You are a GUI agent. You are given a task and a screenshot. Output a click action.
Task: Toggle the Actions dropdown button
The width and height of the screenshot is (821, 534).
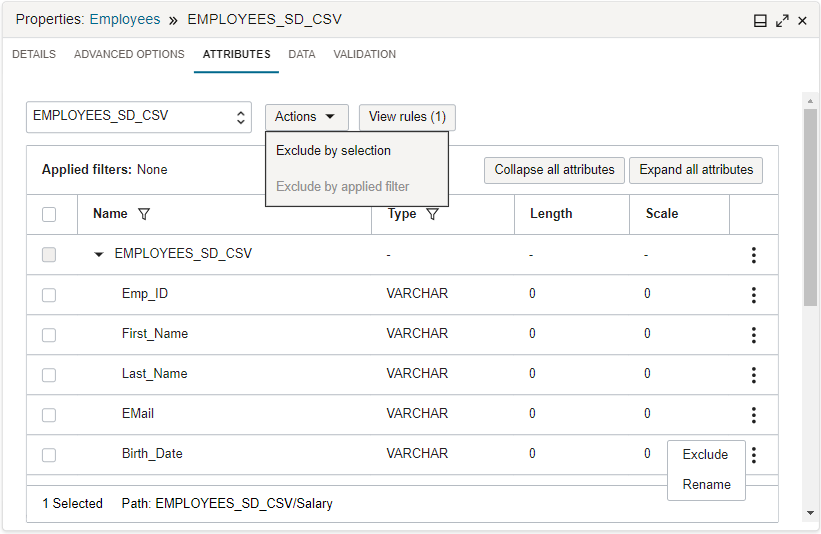coord(306,117)
